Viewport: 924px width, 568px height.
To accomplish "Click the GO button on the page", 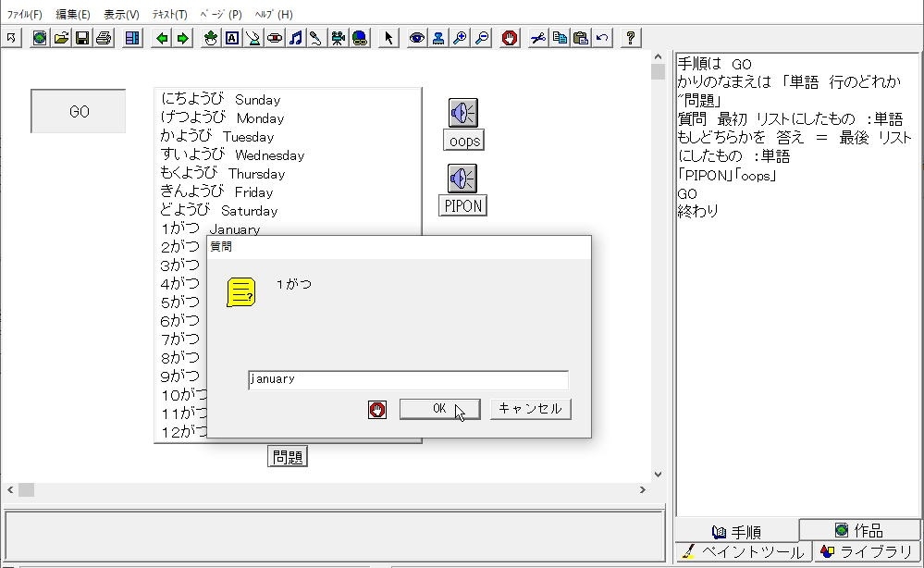I will click(79, 111).
